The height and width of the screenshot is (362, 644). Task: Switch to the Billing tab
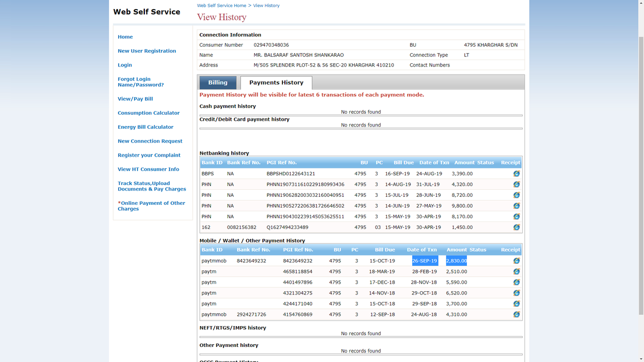217,82
